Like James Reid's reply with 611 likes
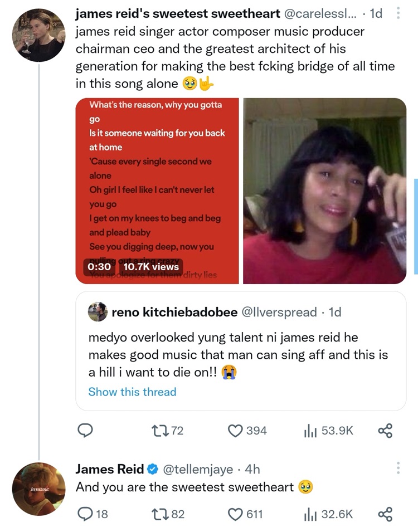 click(x=236, y=514)
